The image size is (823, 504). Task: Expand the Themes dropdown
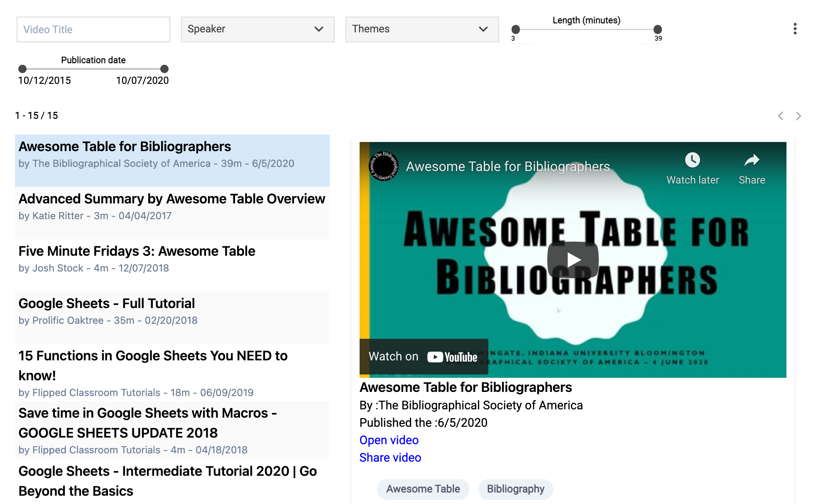coord(422,29)
